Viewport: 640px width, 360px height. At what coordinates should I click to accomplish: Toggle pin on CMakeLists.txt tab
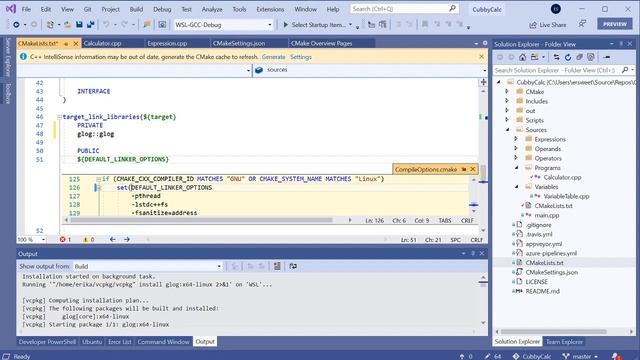pos(66,43)
